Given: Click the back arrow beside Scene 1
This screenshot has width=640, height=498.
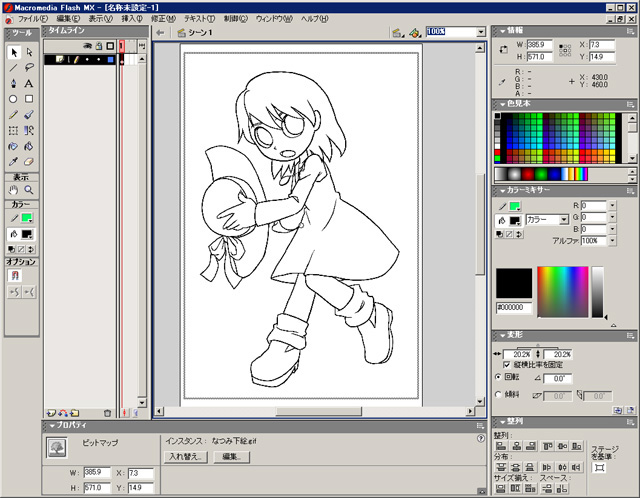Looking at the screenshot, I should (160, 33).
